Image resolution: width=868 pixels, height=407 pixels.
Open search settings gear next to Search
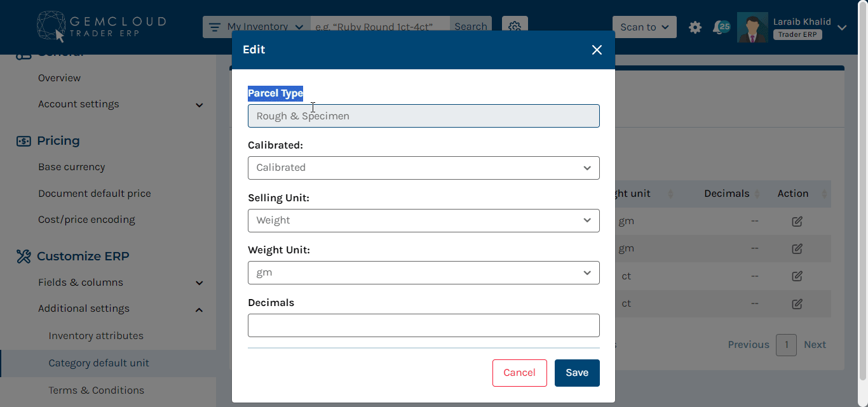pos(515,27)
